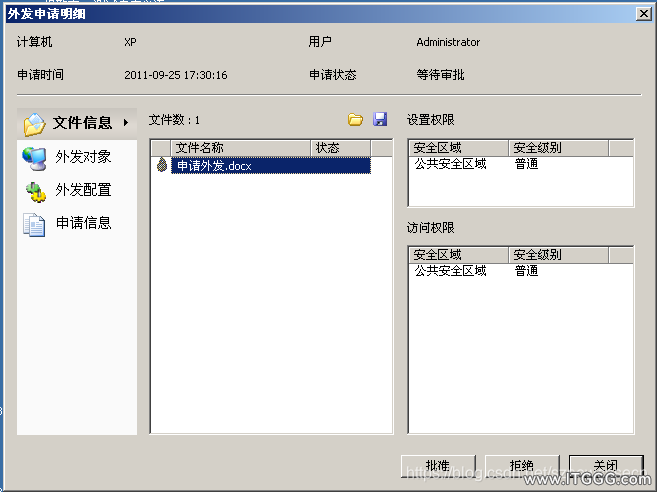Open the 文件信息 sidebar section
Viewport: 657px width, 492px height.
pos(77,123)
